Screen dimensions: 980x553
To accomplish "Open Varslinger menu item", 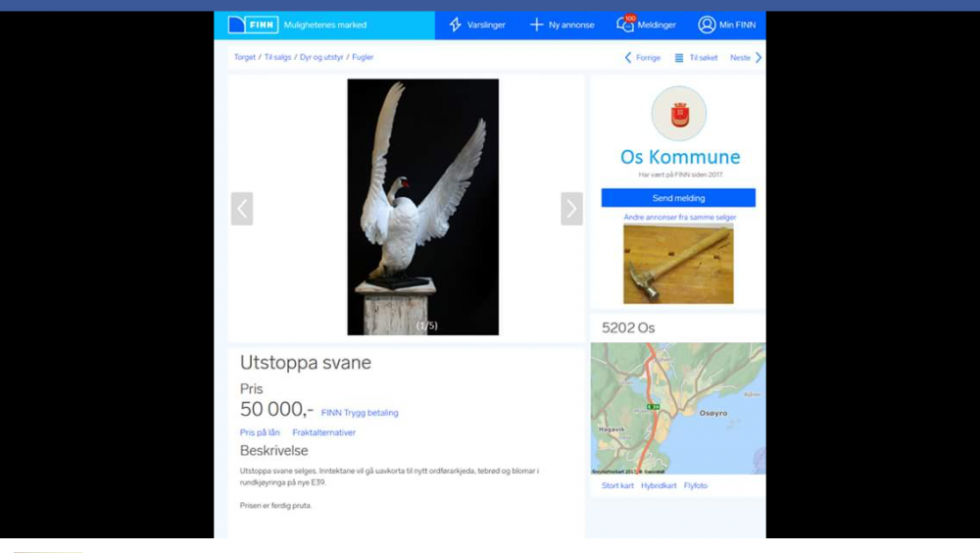I will [x=477, y=25].
